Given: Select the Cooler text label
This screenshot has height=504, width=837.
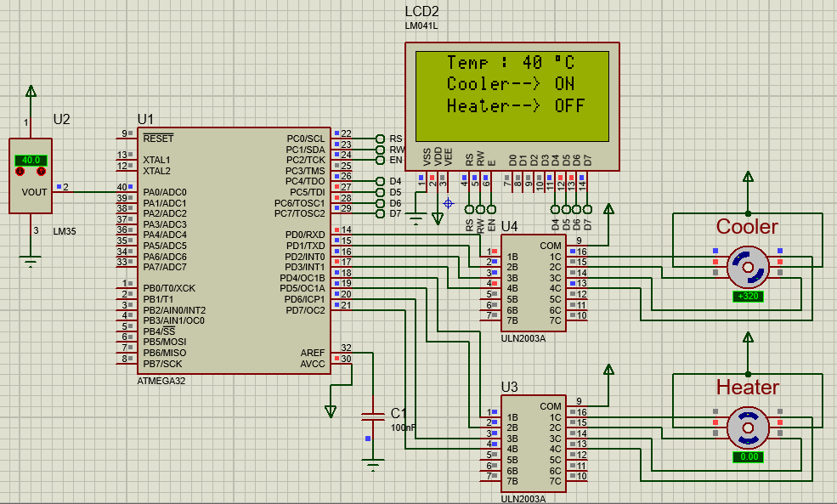Looking at the screenshot, I should click(746, 228).
